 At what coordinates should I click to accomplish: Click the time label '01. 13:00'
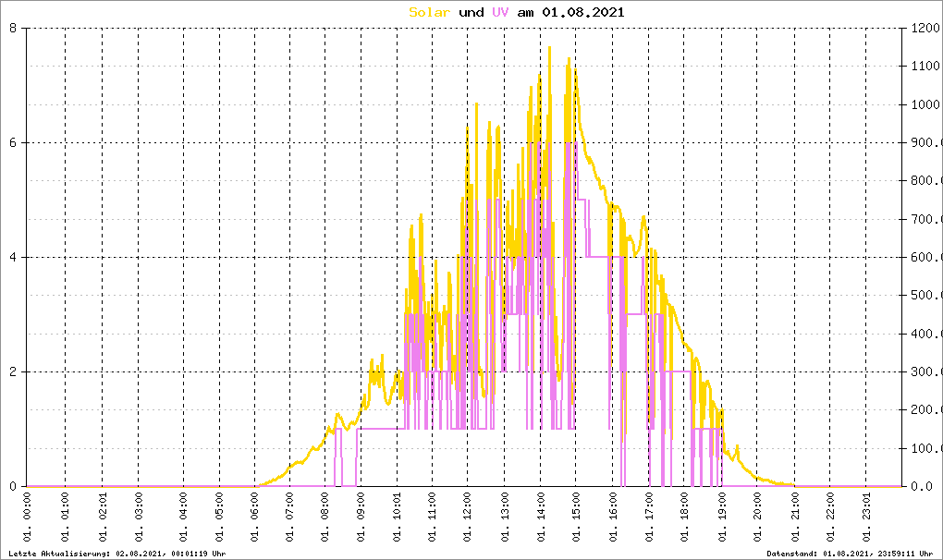pyautogui.click(x=504, y=517)
